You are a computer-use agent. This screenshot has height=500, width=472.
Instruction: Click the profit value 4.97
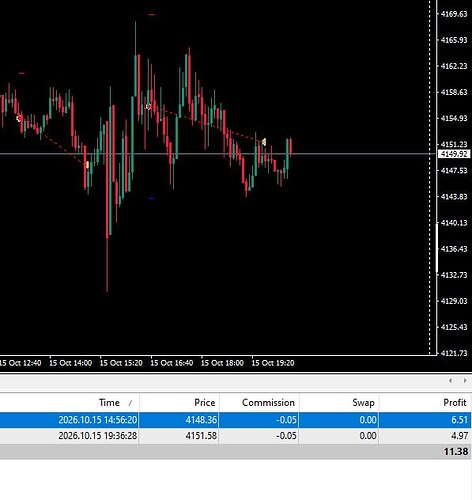click(x=459, y=436)
